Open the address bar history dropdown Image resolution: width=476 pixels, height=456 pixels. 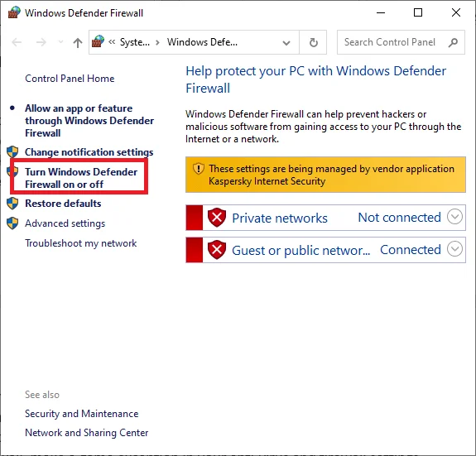pyautogui.click(x=286, y=43)
